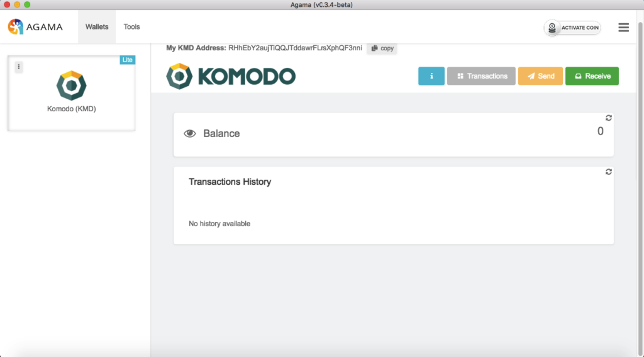The height and width of the screenshot is (357, 644).
Task: Click the Balance label
Action: pos(221,133)
